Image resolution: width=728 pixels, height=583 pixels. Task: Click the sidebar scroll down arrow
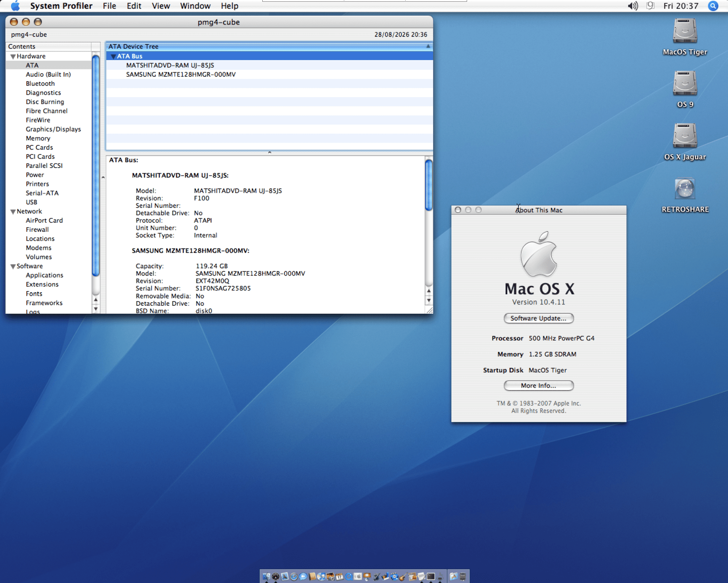pyautogui.click(x=96, y=309)
